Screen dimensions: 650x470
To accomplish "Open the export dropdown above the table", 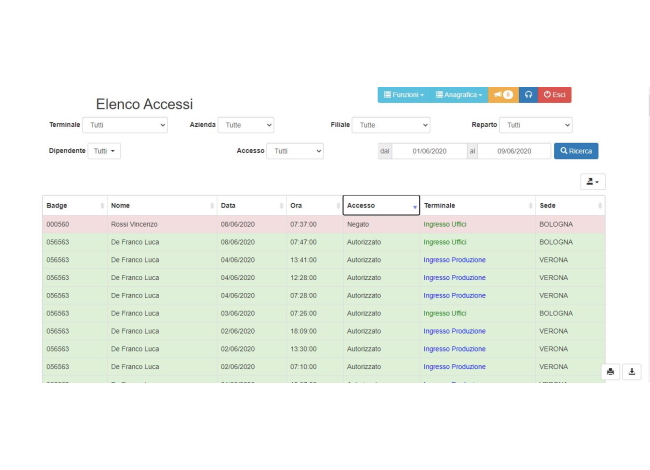I will 593,182.
